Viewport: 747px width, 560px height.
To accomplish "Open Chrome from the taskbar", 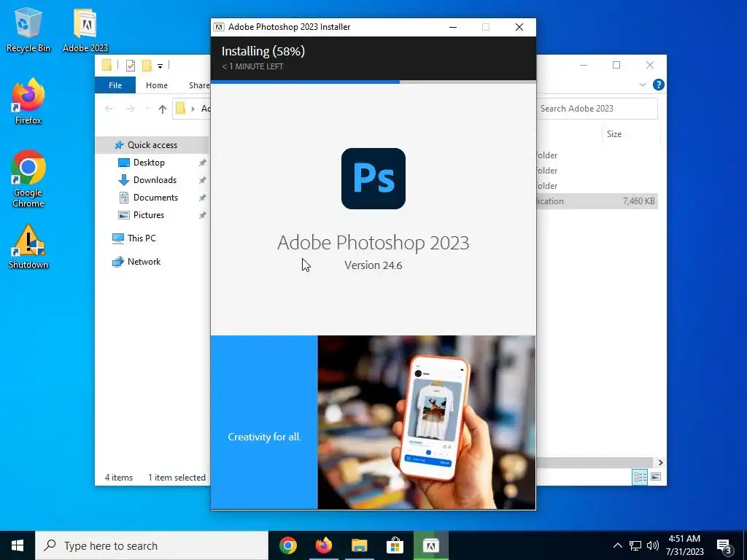I will pos(287,545).
